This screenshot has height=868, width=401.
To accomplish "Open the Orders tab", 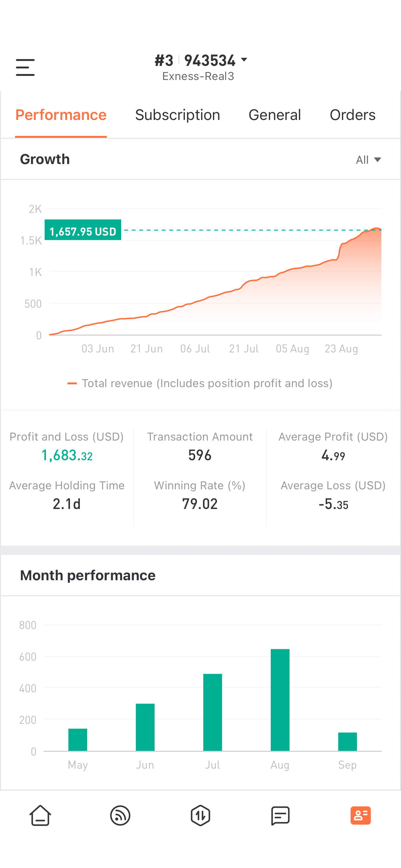I will click(x=353, y=115).
